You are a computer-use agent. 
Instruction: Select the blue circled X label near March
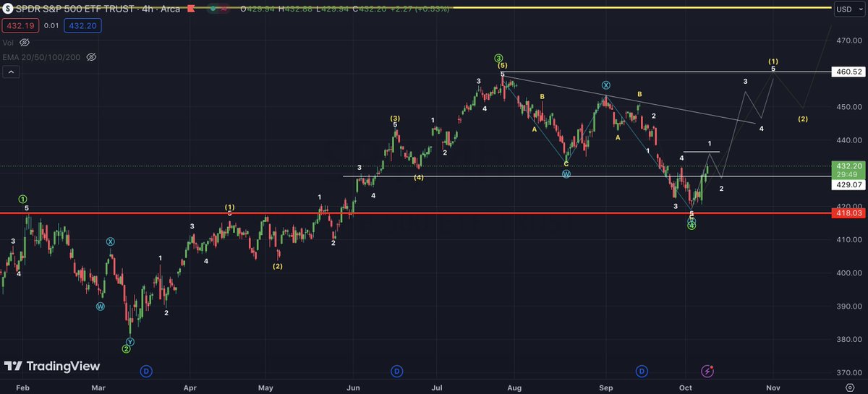(x=110, y=241)
